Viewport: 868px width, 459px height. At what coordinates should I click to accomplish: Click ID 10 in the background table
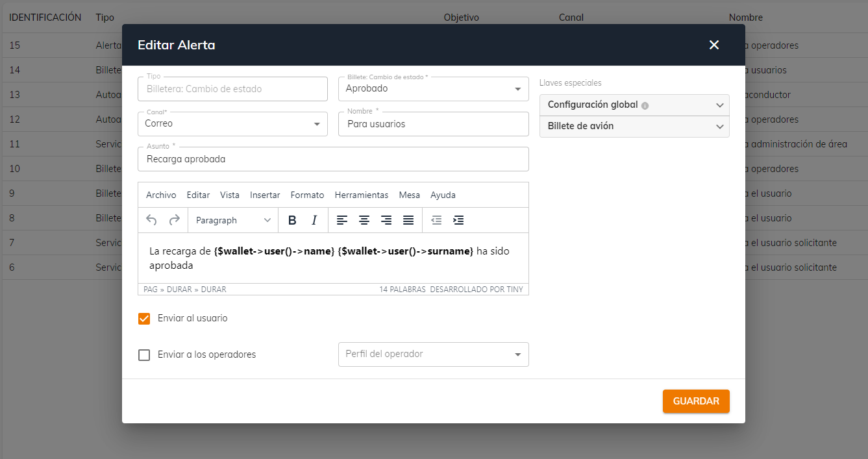point(15,169)
